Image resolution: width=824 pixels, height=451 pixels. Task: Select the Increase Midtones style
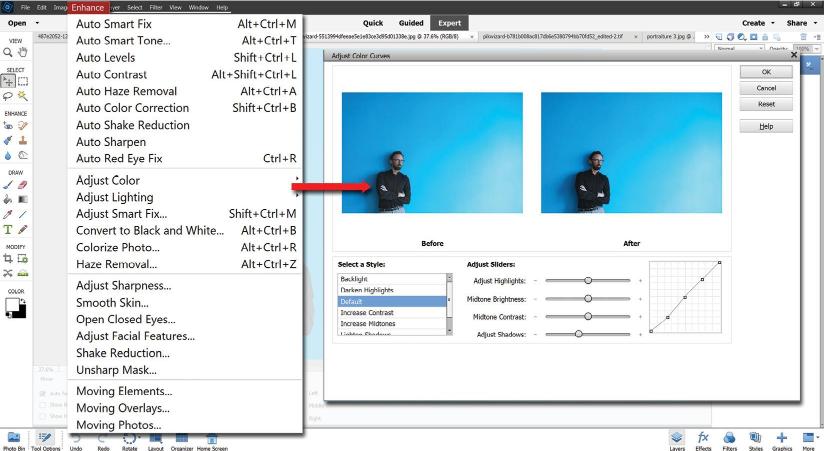(x=392, y=324)
